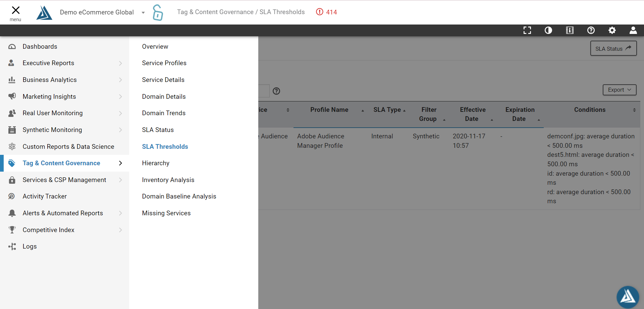Click the Real User Monitoring users icon
Image resolution: width=644 pixels, height=309 pixels.
[x=12, y=113]
